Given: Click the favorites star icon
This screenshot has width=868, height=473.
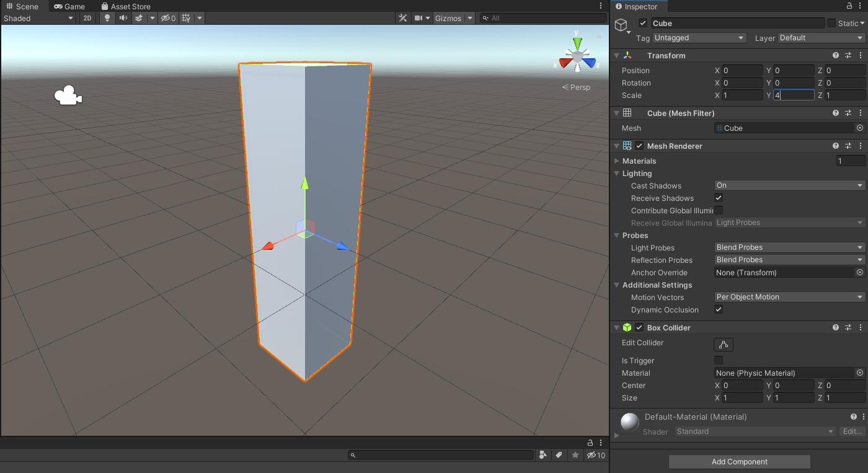Looking at the screenshot, I should coord(575,455).
